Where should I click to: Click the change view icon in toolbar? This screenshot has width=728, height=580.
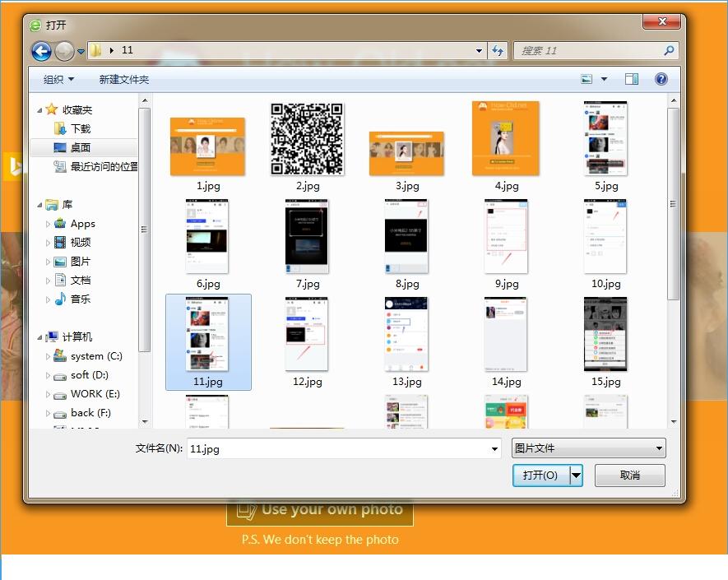tap(587, 80)
